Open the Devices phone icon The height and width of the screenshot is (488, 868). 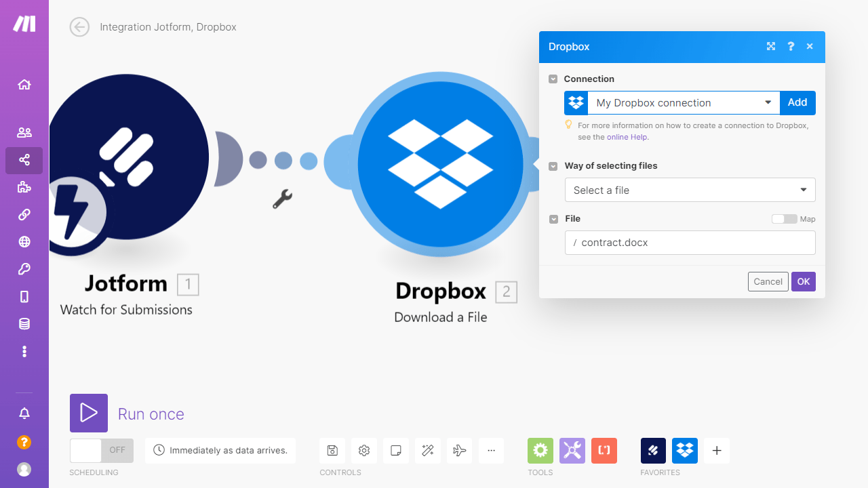[x=24, y=297]
